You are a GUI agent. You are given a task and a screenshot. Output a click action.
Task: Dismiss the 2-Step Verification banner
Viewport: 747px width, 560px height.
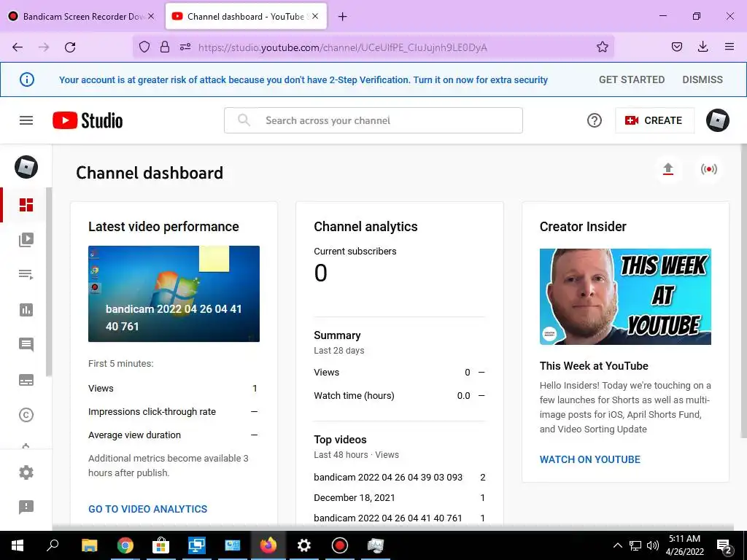click(x=703, y=79)
